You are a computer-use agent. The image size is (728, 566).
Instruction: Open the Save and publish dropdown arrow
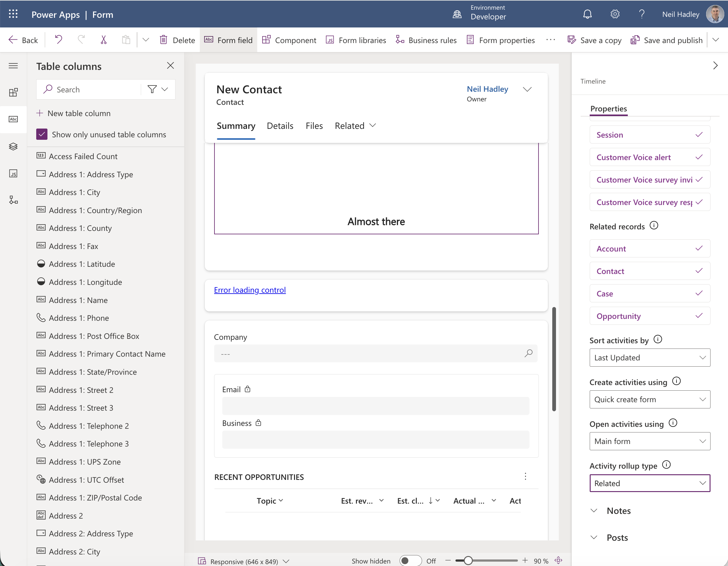coord(716,40)
